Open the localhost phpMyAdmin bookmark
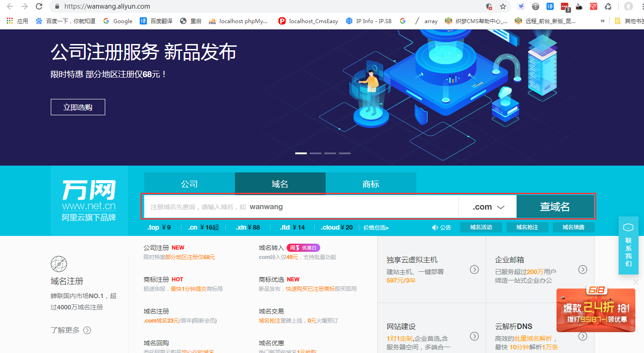The width and height of the screenshot is (644, 353). (x=239, y=21)
